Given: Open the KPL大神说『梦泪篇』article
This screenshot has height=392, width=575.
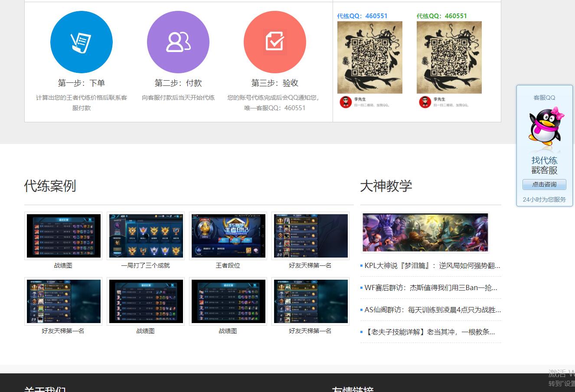Looking at the screenshot, I should click(431, 265).
